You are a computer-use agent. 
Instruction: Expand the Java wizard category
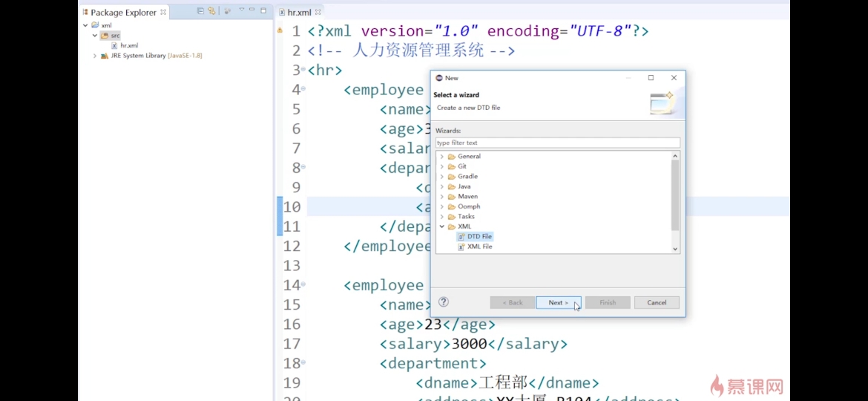[441, 186]
